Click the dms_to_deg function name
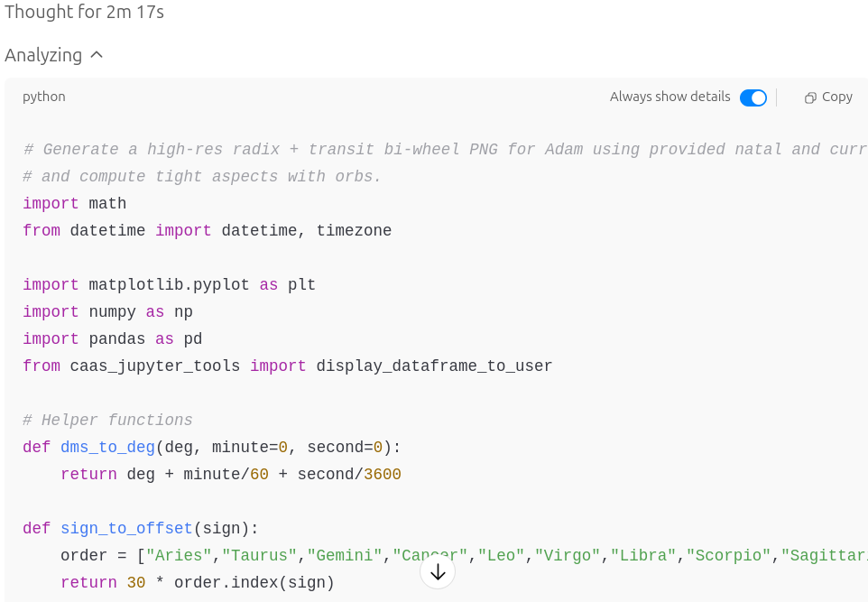 (x=107, y=448)
